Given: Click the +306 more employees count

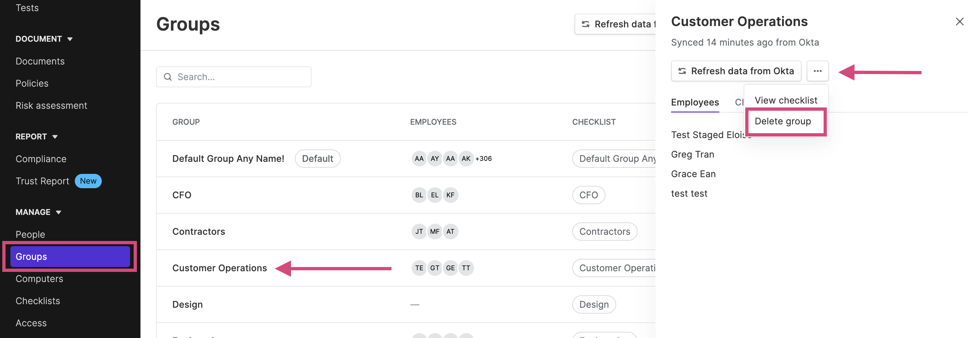Looking at the screenshot, I should (x=483, y=159).
